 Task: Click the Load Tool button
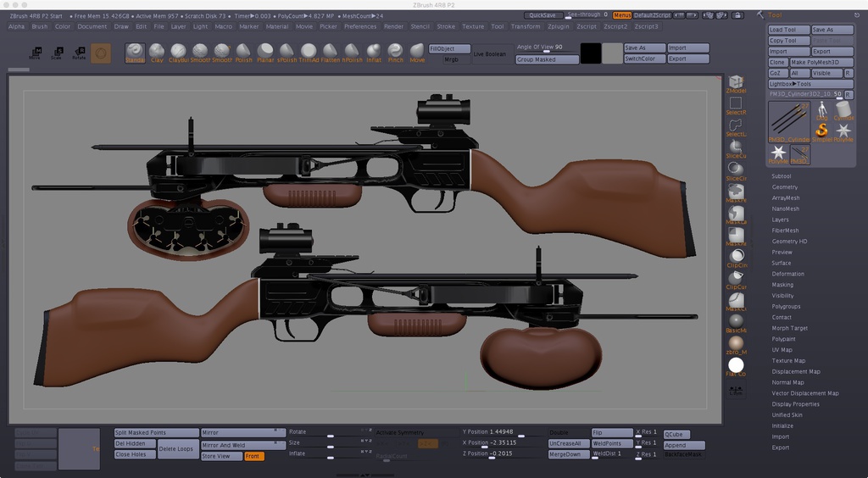(x=789, y=30)
